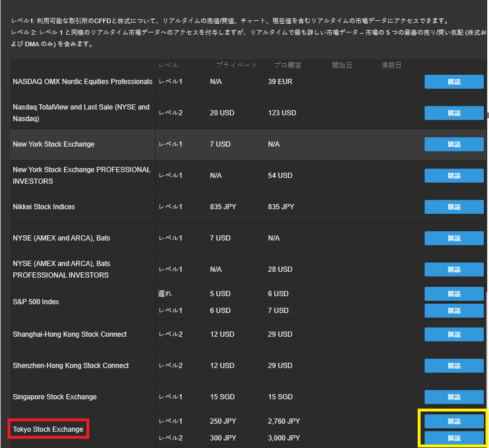Click 購読 for Shenzhen-Hong Kong Stock Connect
Viewport: 489px width, 448px height.
454,366
